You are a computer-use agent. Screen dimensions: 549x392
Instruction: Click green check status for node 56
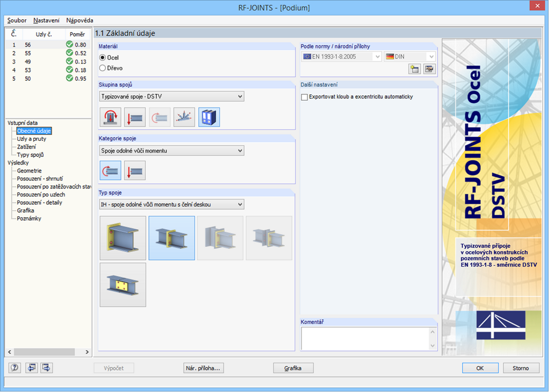(69, 44)
